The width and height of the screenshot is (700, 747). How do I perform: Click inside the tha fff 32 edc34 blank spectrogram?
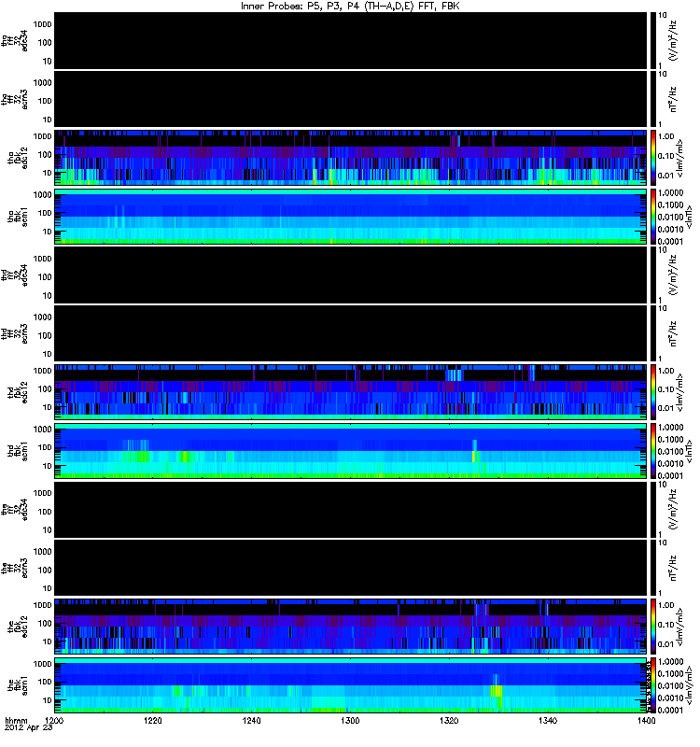coord(351,40)
